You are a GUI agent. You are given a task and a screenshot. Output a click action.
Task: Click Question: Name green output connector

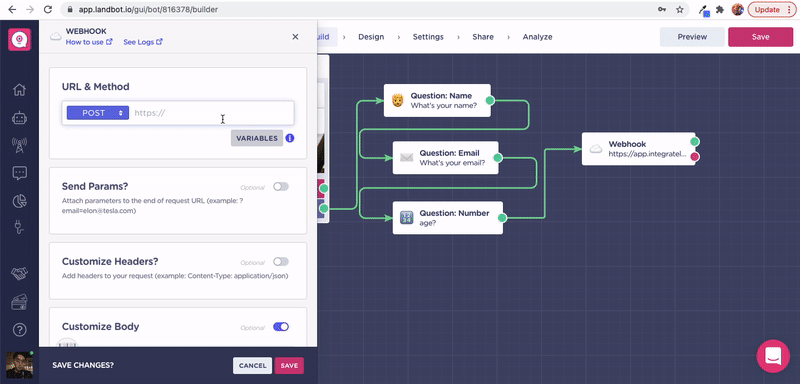point(490,100)
